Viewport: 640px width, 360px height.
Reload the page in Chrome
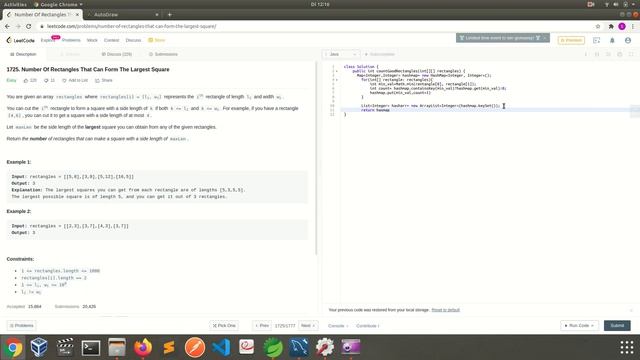click(x=28, y=26)
